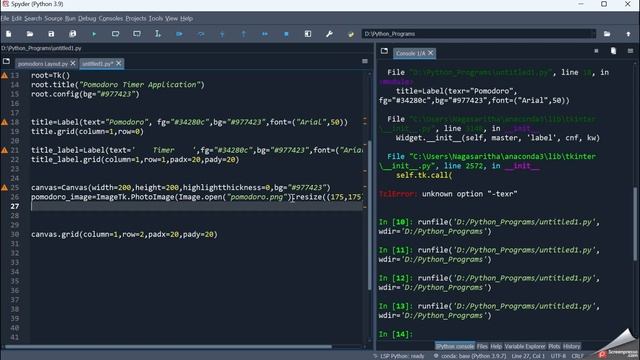Browse editor tabs with the folder icon
Image resolution: width=640 pixels, height=360 pixels.
click(x=6, y=61)
